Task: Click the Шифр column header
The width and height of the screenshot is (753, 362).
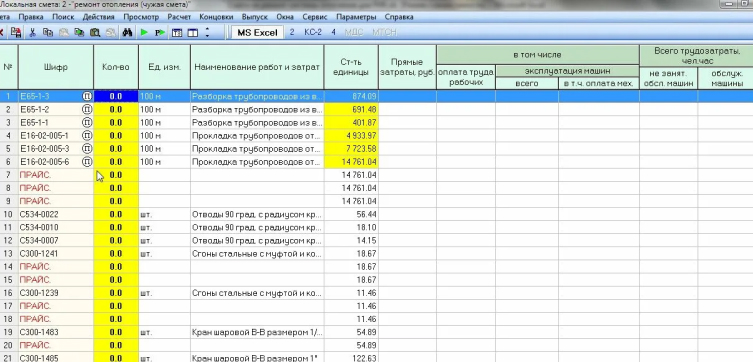Action: 56,67
